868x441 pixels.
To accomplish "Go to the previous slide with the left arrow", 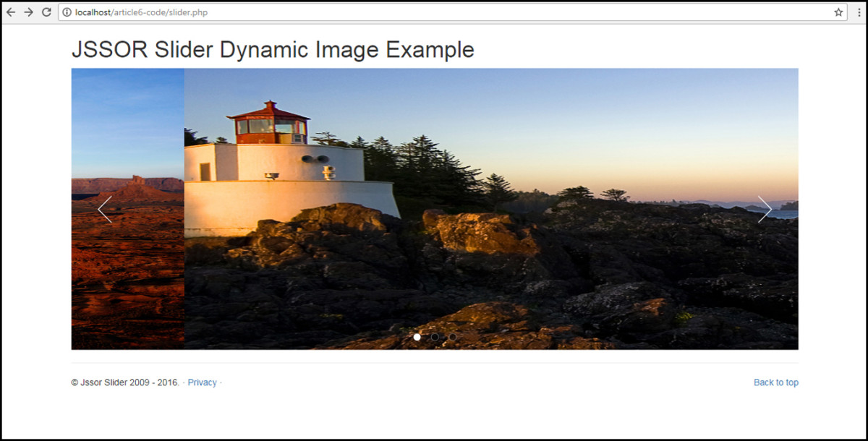I will pyautogui.click(x=105, y=209).
